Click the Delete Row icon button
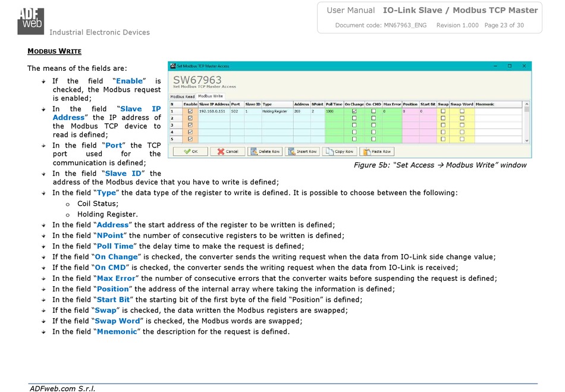565x392 pixels. tap(265, 152)
